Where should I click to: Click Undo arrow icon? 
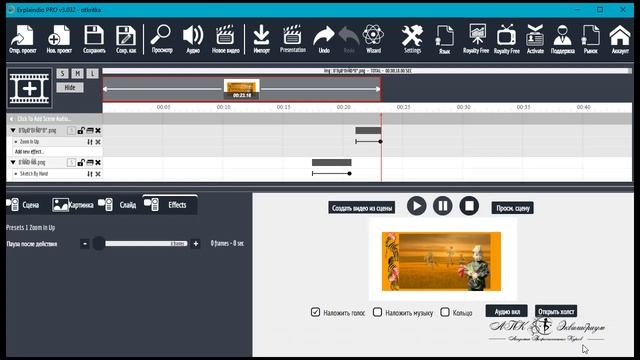pyautogui.click(x=324, y=39)
